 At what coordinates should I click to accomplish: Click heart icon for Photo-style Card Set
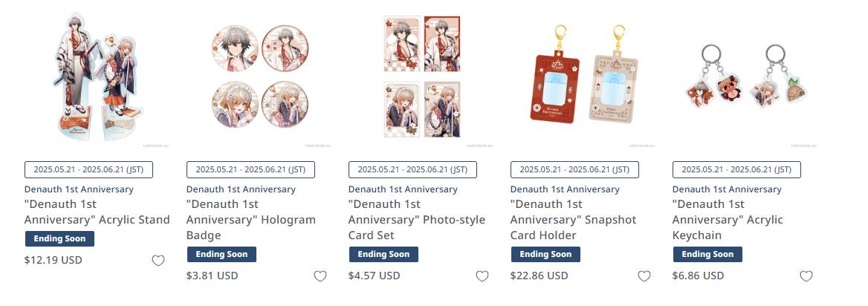click(482, 276)
